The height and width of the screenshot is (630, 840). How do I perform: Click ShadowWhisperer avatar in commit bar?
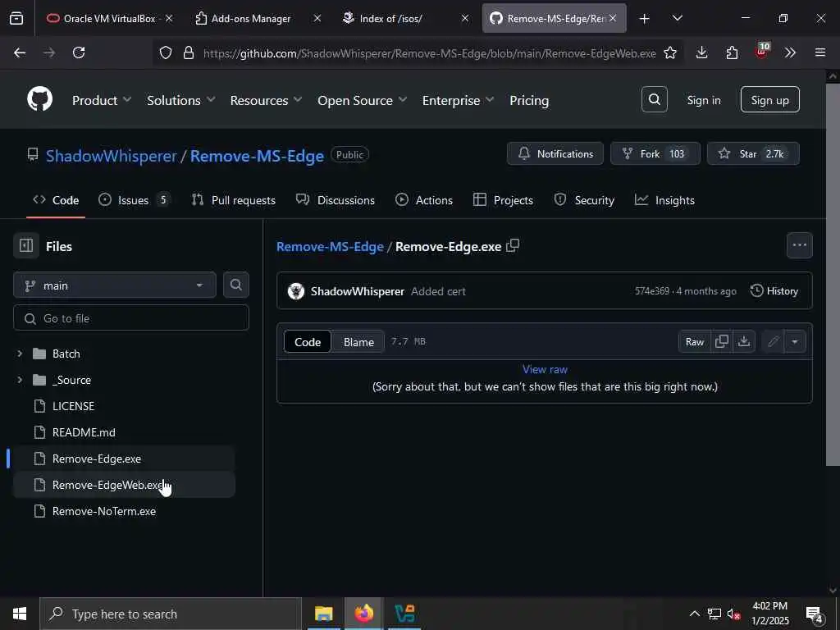coord(295,291)
